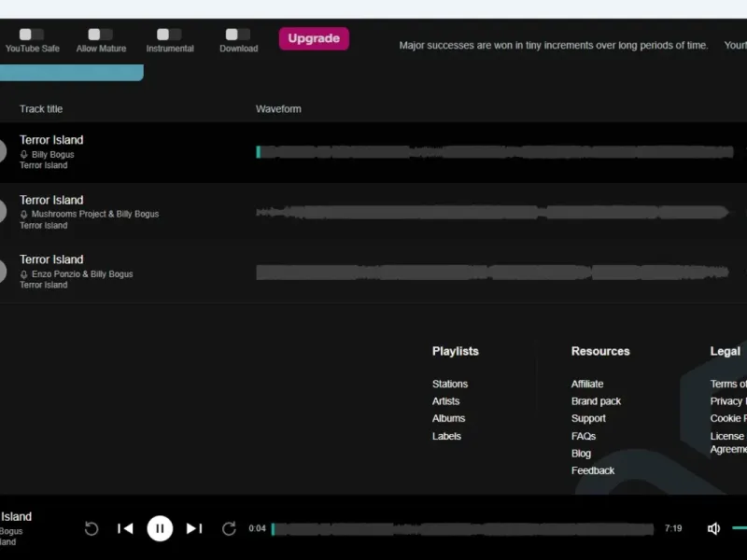The image size is (747, 560).
Task: Pause playback with the pause button
Action: coord(160,528)
